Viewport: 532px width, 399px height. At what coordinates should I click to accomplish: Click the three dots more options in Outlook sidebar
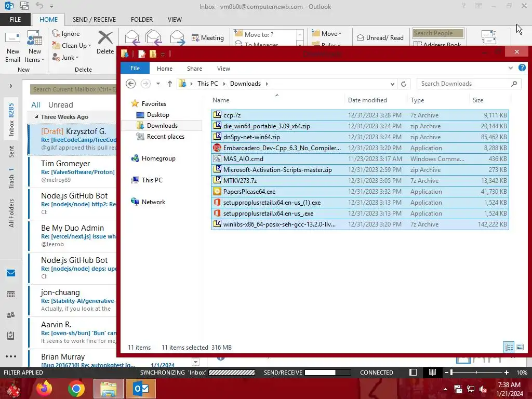point(11,356)
